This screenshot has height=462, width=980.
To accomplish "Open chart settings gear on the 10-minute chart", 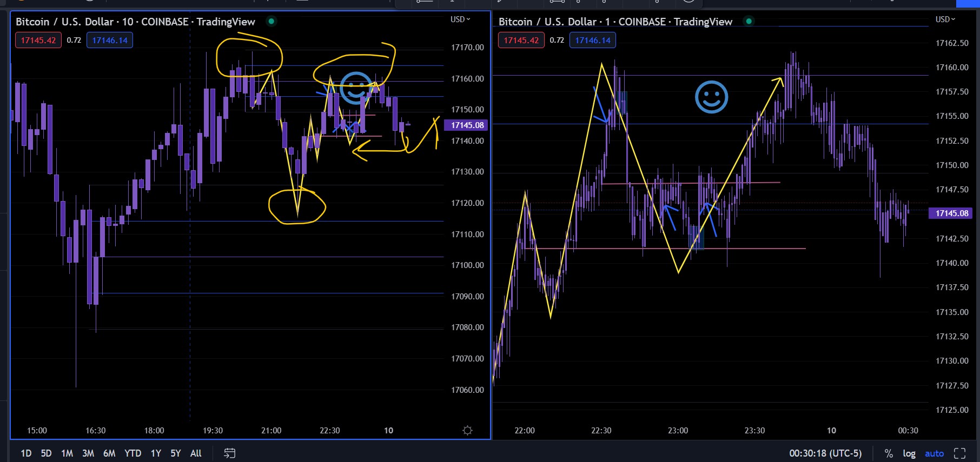I will pyautogui.click(x=468, y=431).
